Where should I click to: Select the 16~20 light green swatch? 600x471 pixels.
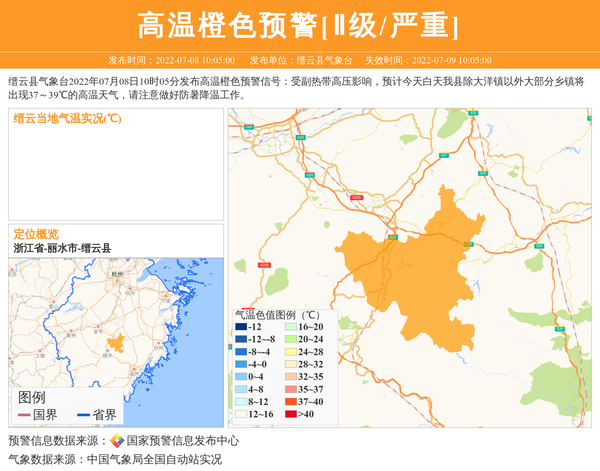coord(289,327)
